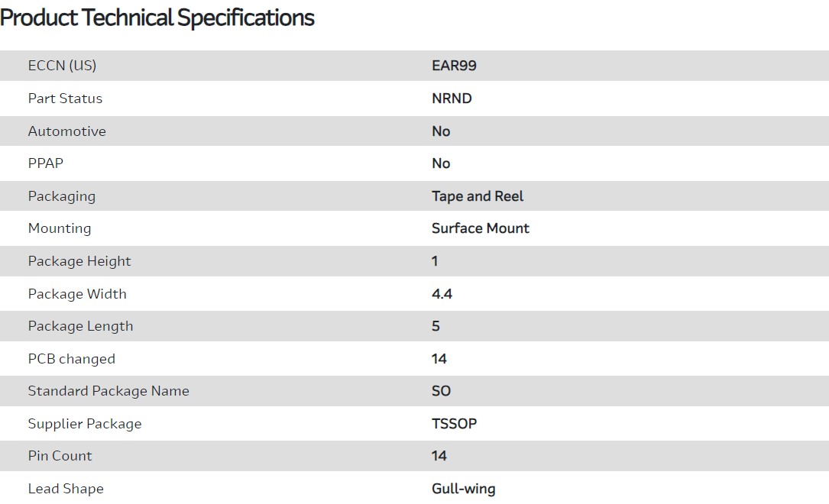Click the TSSOP supplier package value
This screenshot has height=504, width=829.
coord(454,424)
